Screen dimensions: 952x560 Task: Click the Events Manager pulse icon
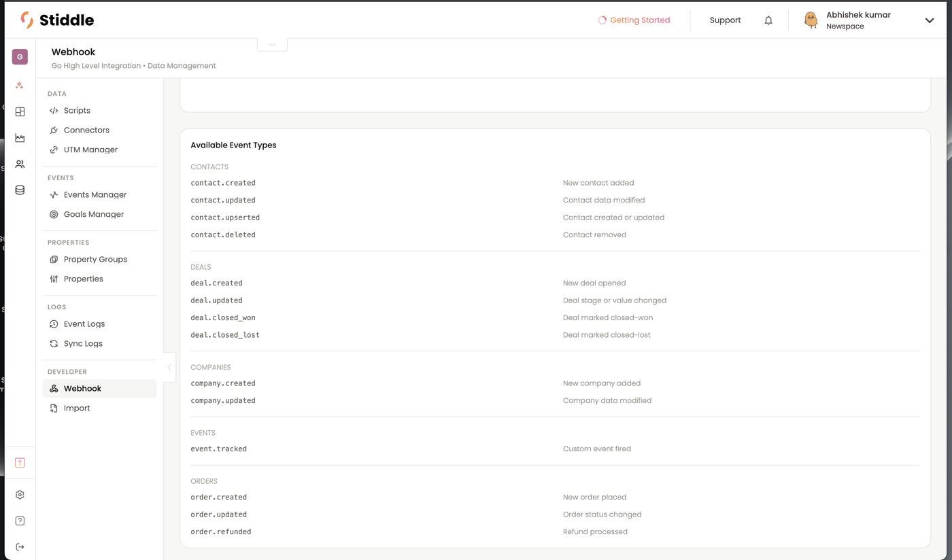[54, 195]
